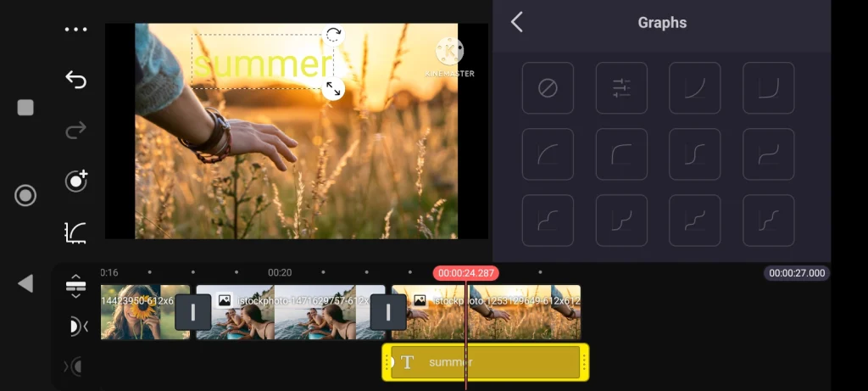
Task: Click the 00:00:24.287 playhead time marker
Action: [x=465, y=273]
